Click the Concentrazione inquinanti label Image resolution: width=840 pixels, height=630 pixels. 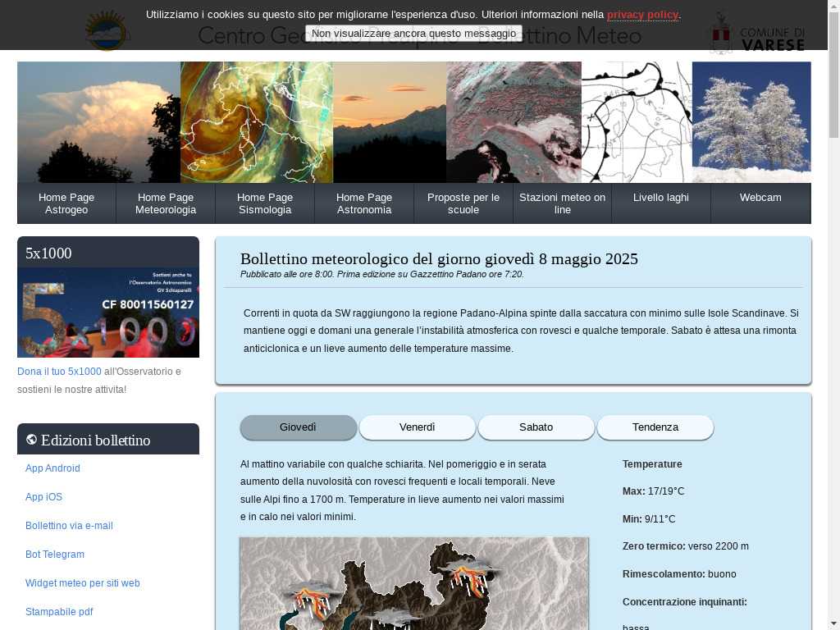point(685,602)
